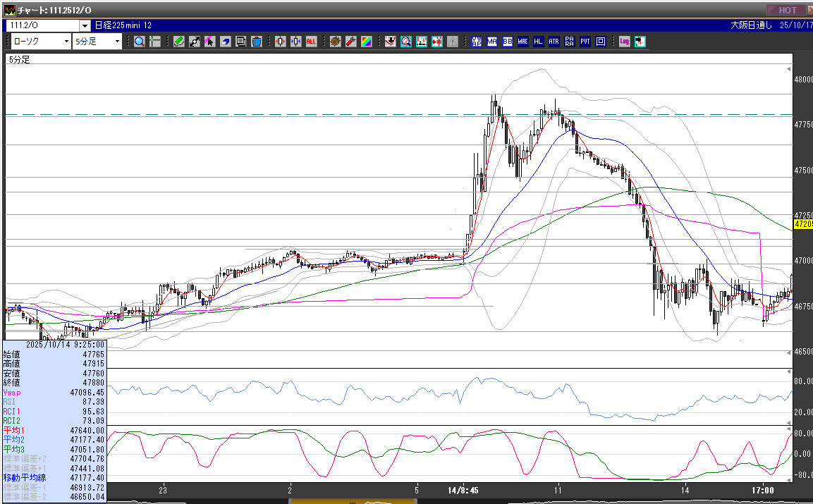Open the 5分足 timeframe dropdown
Image resolution: width=813 pixels, height=504 pixels.
tap(98, 42)
